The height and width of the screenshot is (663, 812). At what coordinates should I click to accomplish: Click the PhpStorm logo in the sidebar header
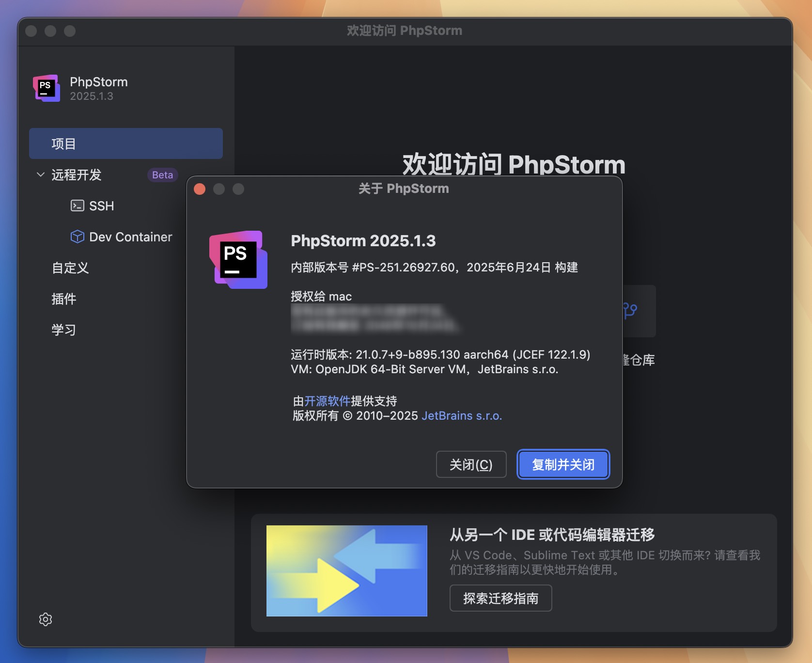click(x=47, y=88)
